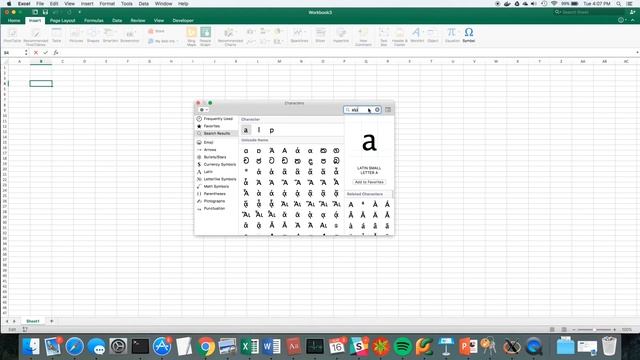The image size is (640, 360).
Task: Insert Sparklines from the ribbon
Action: coord(299,35)
